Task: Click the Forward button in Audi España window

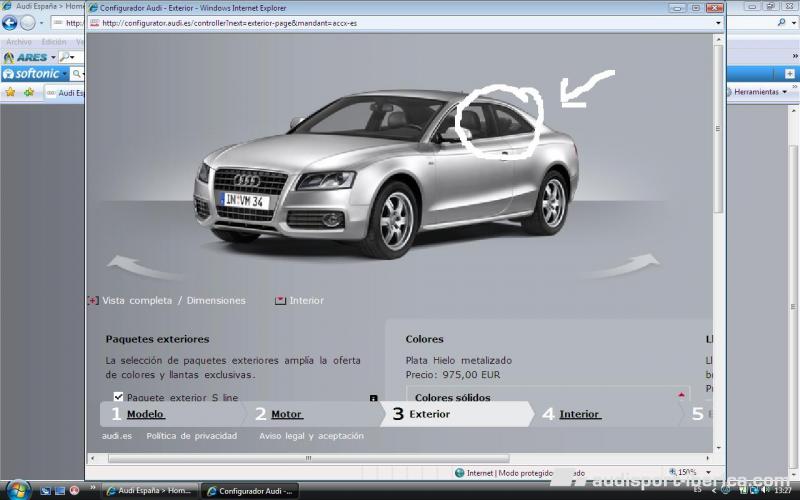Action: tap(28, 22)
